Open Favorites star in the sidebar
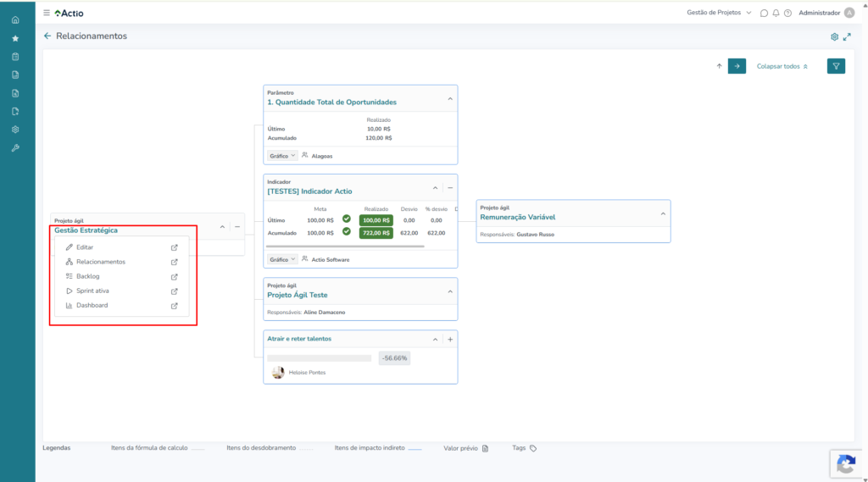868x482 pixels. pos(15,38)
